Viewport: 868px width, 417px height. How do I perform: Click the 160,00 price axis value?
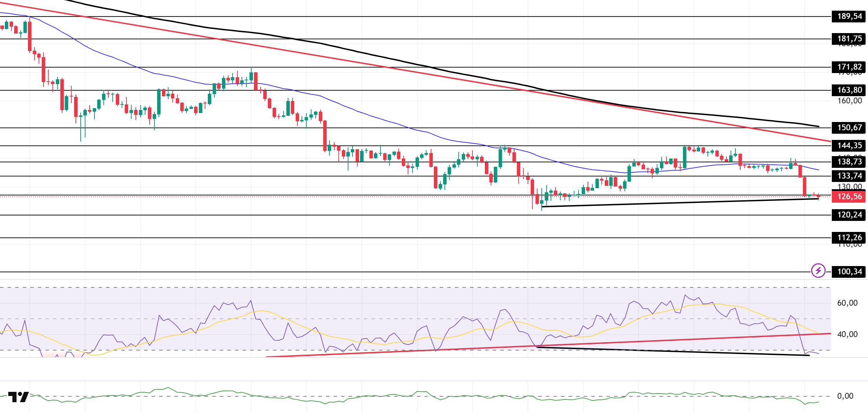coord(849,101)
